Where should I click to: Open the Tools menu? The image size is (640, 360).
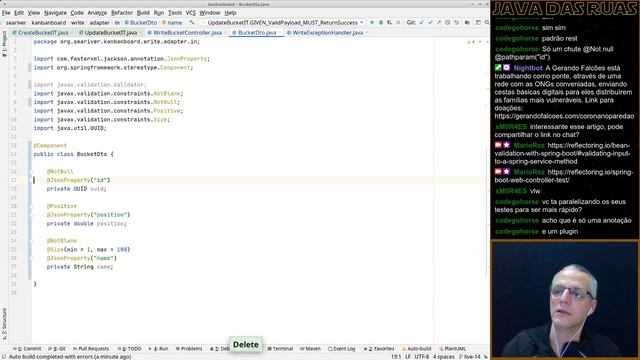point(175,13)
